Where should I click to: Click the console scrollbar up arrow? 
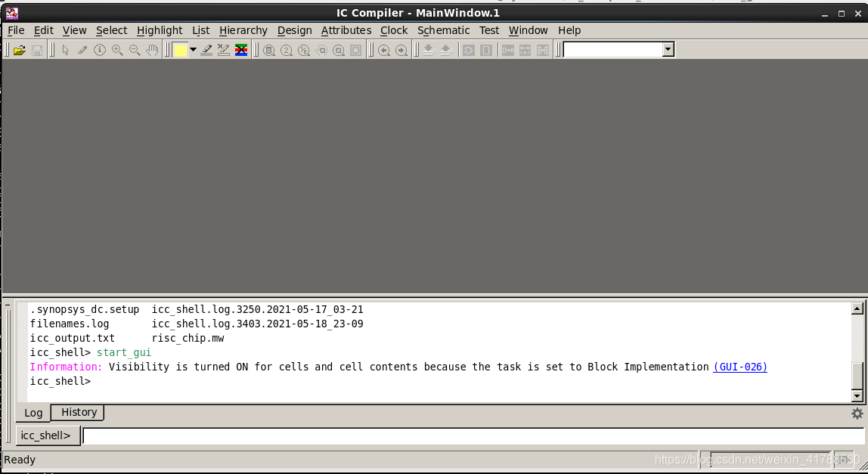[857, 309]
